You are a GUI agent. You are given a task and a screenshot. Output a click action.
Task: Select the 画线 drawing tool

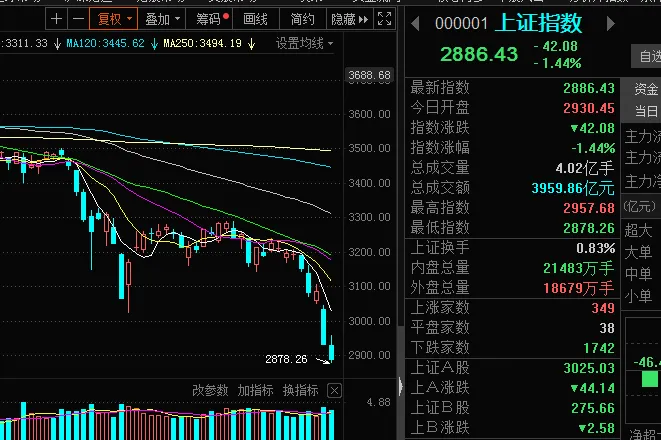tap(255, 19)
